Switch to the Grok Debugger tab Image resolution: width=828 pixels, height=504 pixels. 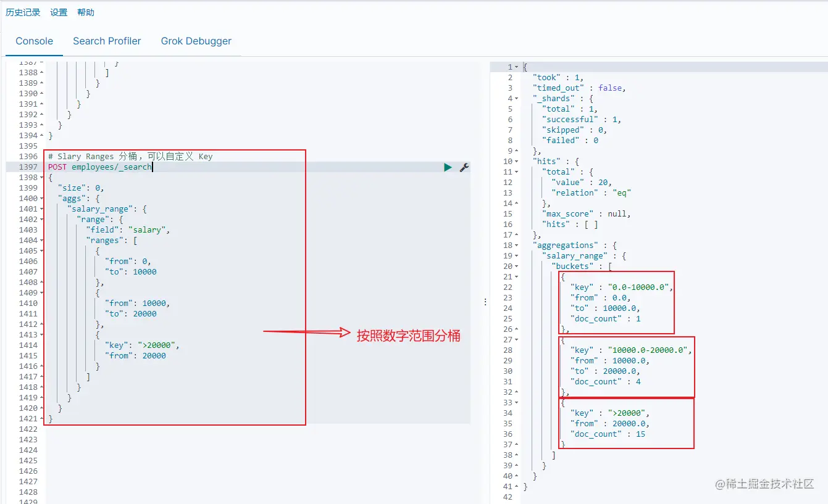click(196, 41)
